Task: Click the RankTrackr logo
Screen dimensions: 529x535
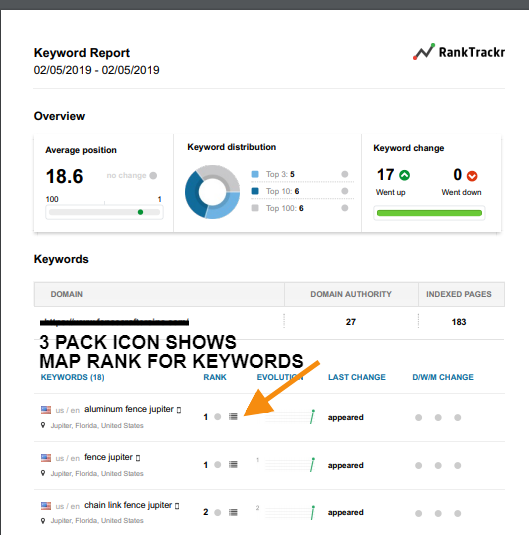Action: point(459,52)
